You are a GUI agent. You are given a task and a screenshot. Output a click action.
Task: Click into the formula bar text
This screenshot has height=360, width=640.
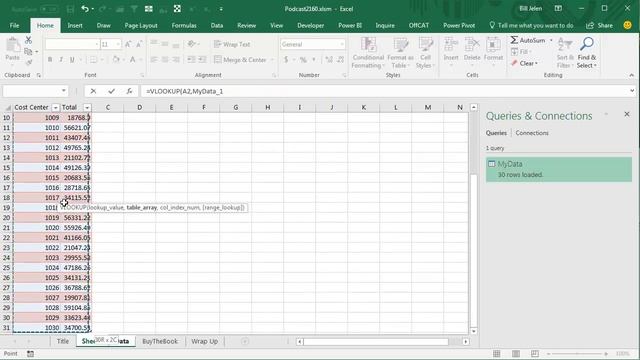point(384,91)
